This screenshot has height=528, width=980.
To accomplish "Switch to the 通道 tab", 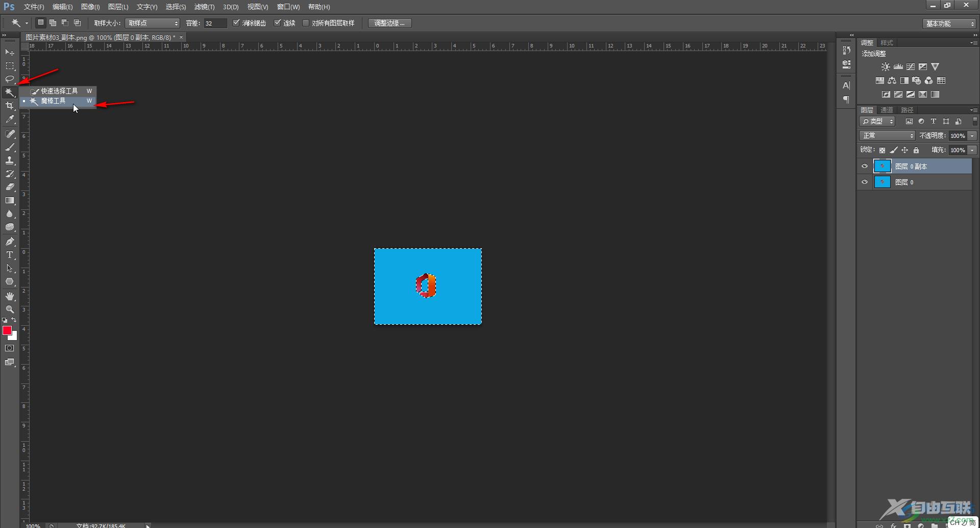I will 887,110.
